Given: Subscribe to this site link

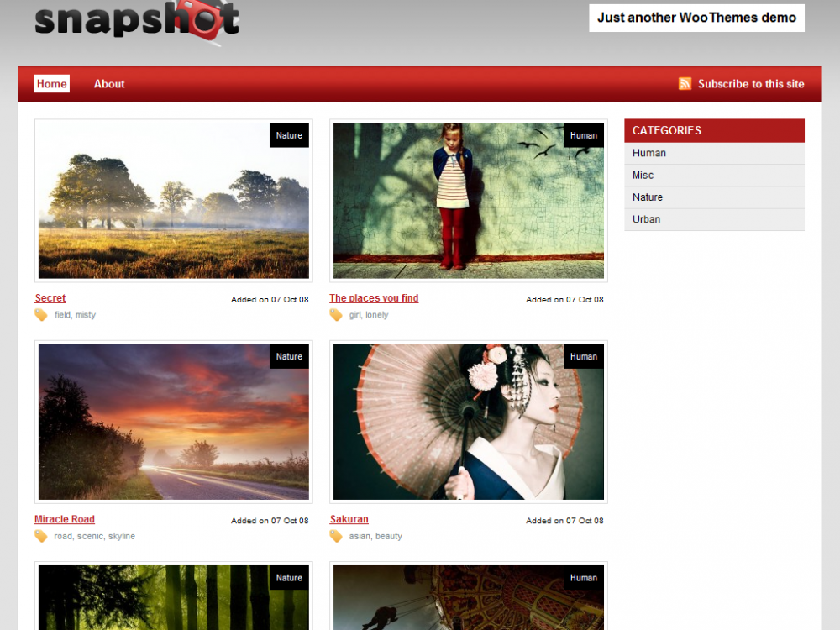Looking at the screenshot, I should 751,83.
